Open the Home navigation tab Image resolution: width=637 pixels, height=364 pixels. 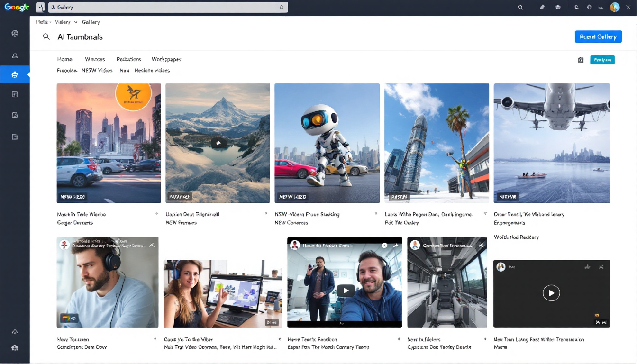pos(65,59)
